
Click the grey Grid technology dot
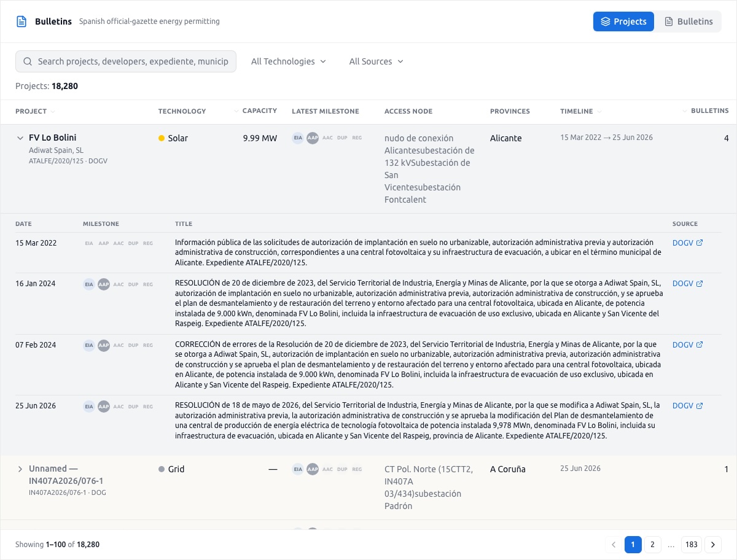[162, 469]
